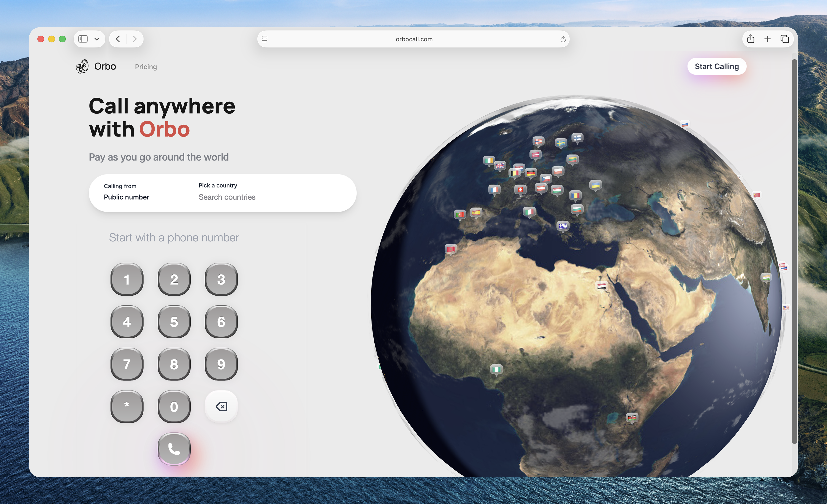Click the backspace delete key on dialpad

[x=221, y=406]
